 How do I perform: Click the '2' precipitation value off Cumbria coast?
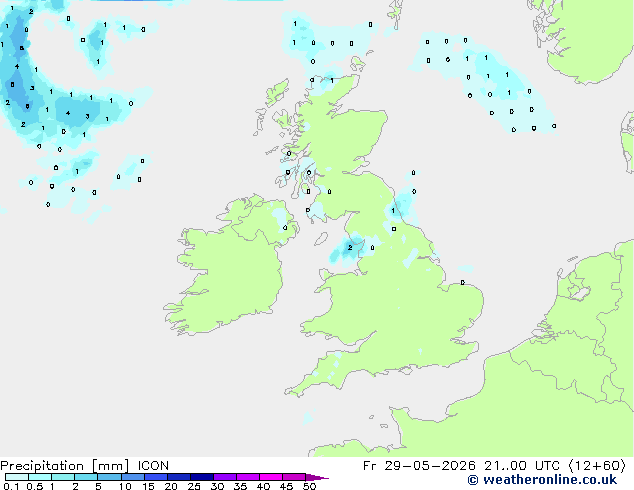(x=350, y=247)
